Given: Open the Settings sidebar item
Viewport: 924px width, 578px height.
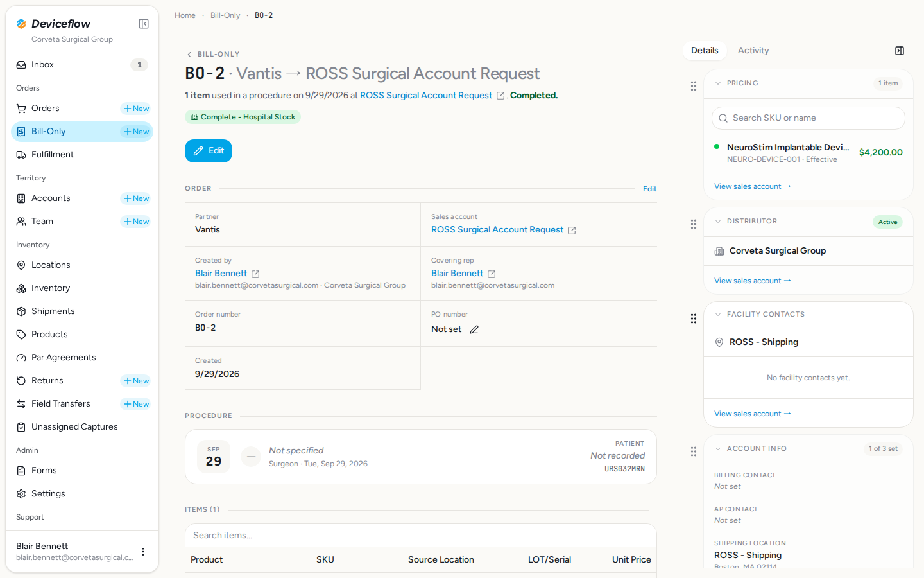Looking at the screenshot, I should click(82, 494).
